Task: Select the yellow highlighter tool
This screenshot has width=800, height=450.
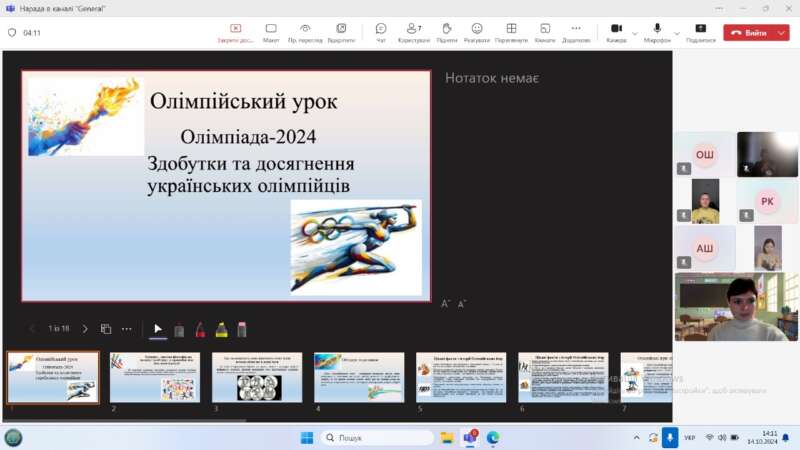Action: 221,329
